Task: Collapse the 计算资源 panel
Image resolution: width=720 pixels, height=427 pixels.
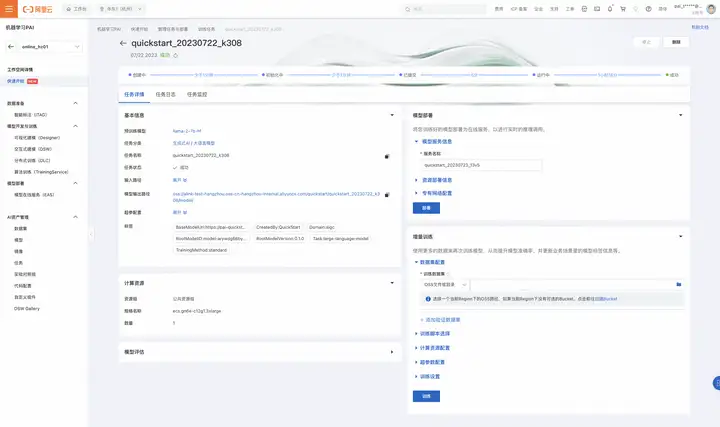Action: [x=392, y=283]
